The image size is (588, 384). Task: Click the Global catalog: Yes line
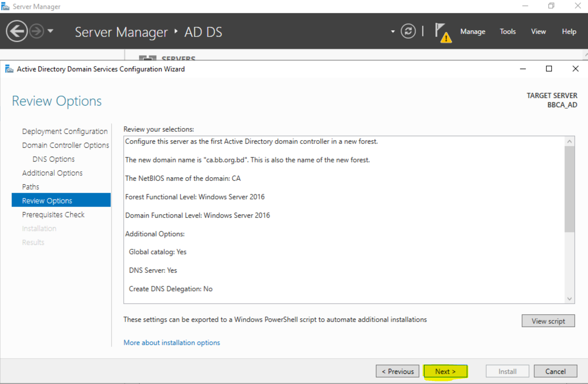158,252
